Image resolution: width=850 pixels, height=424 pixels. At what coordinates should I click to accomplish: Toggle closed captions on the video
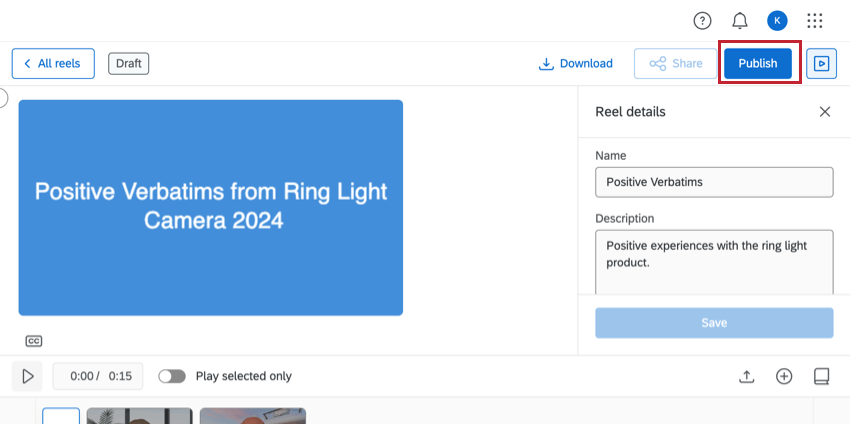point(34,341)
